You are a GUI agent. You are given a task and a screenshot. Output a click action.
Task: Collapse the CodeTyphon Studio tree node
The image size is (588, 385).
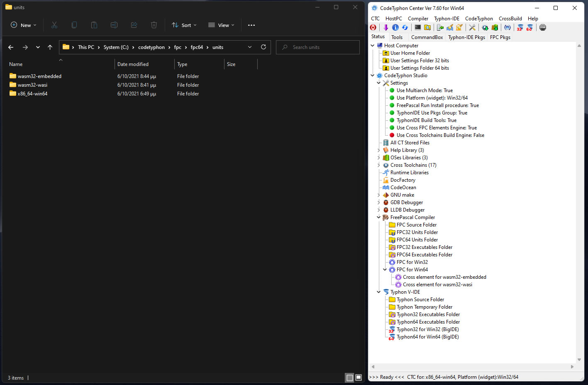(x=373, y=76)
